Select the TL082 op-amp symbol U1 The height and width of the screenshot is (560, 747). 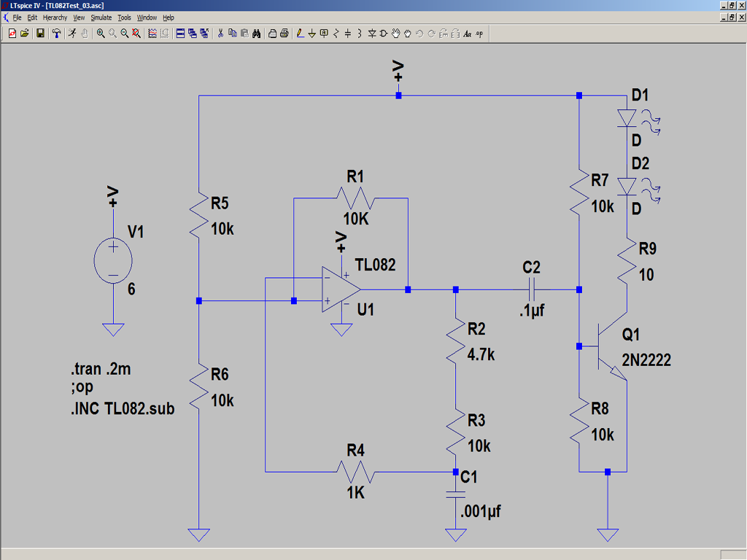341,289
